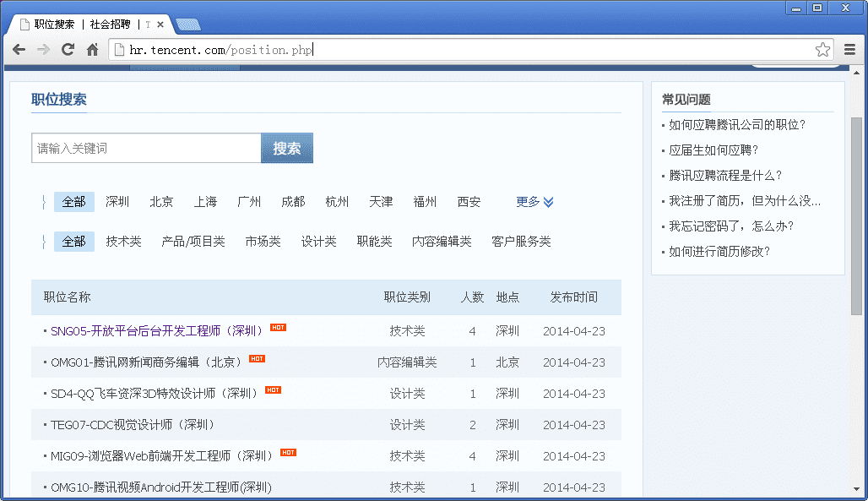Click the HOT badge on SD4 row

pos(273,390)
